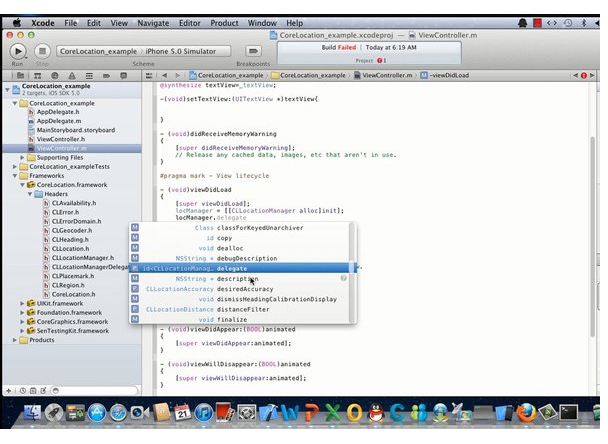Expand UIKit.framework
The height and width of the screenshot is (444, 608).
click(x=22, y=304)
